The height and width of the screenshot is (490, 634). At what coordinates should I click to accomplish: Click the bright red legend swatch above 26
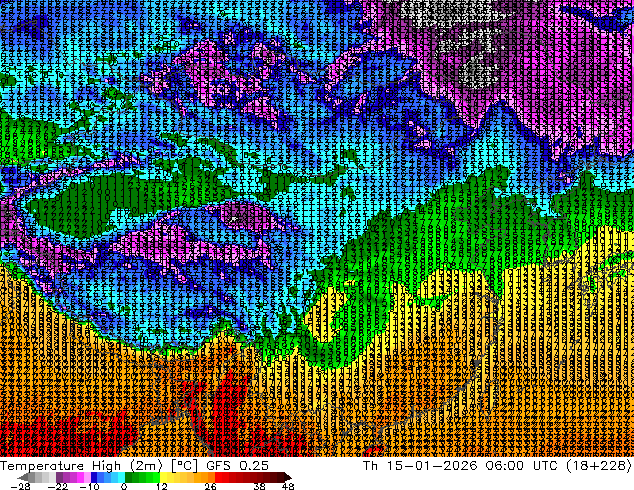point(218,477)
